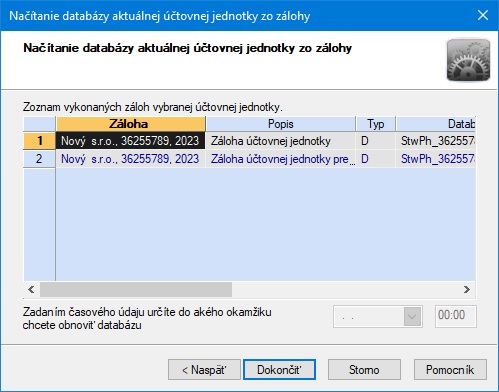Viewport: 499px width, 392px height.
Task: Click the Typ value D in row 2
Action: (x=376, y=159)
